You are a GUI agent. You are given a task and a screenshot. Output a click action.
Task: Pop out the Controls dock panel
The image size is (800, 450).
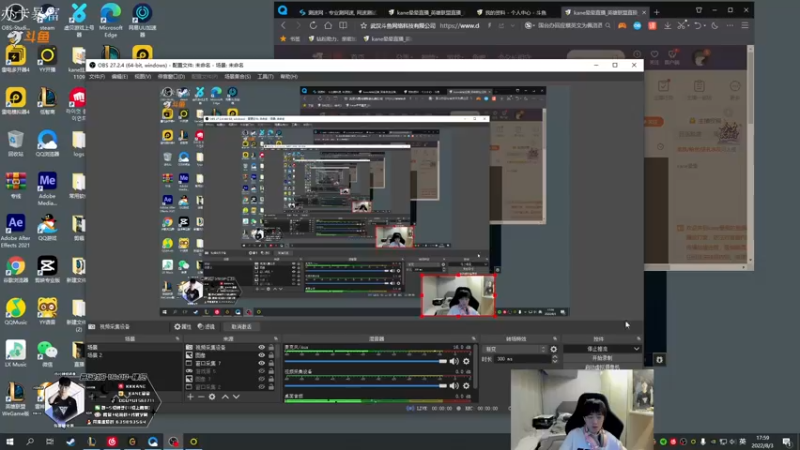click(x=638, y=339)
